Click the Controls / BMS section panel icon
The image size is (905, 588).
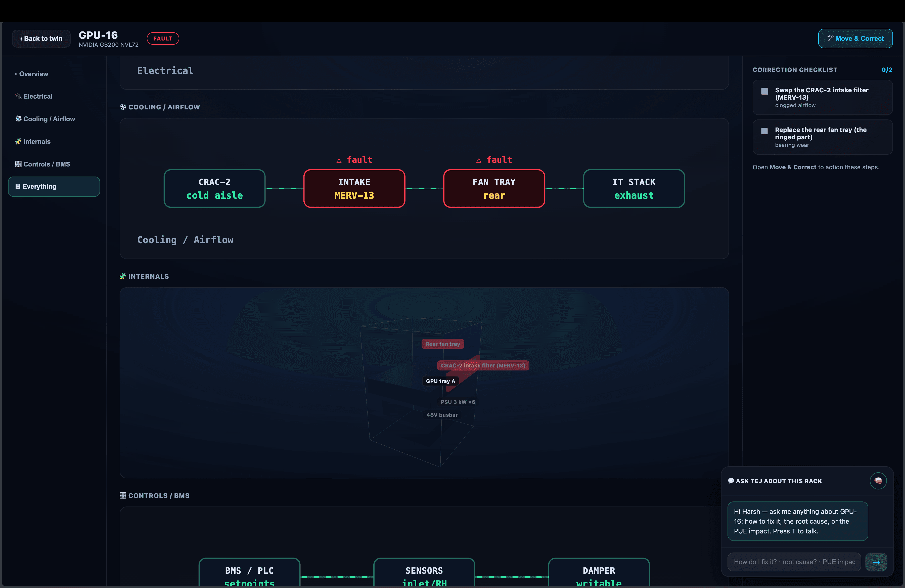123,495
